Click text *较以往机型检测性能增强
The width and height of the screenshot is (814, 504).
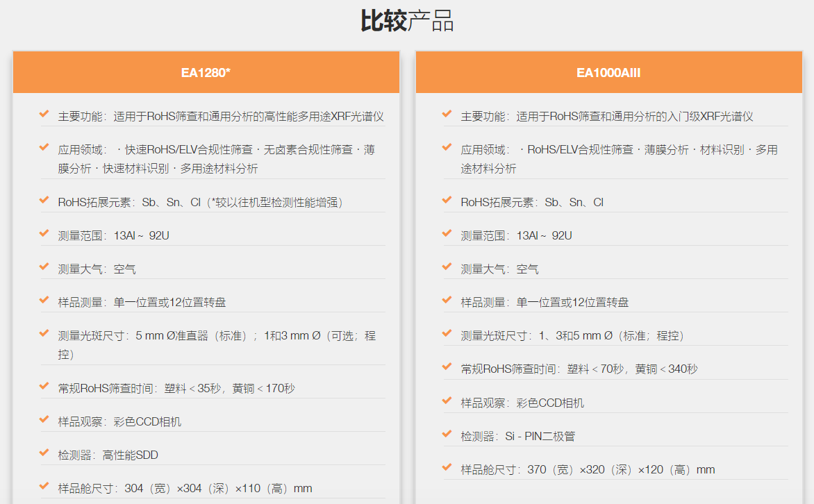click(274, 203)
